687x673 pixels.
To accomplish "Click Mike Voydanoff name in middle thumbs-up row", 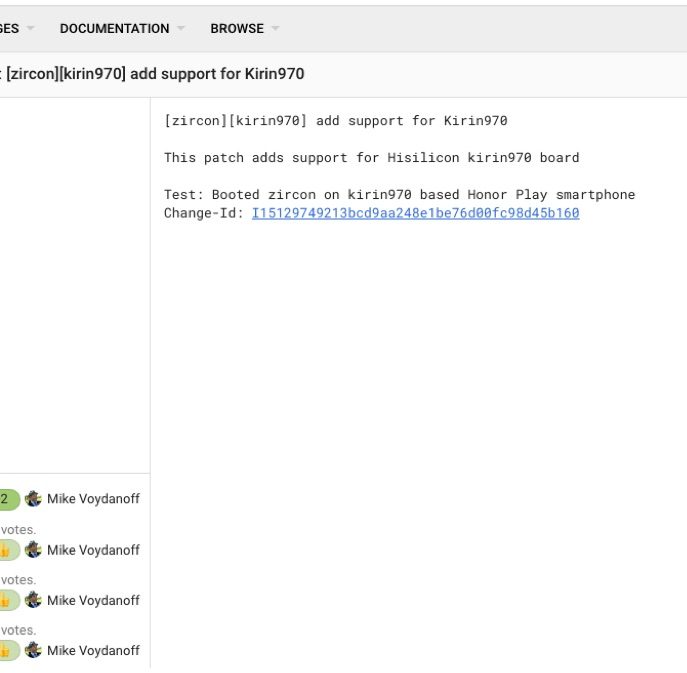I will pos(93,600).
